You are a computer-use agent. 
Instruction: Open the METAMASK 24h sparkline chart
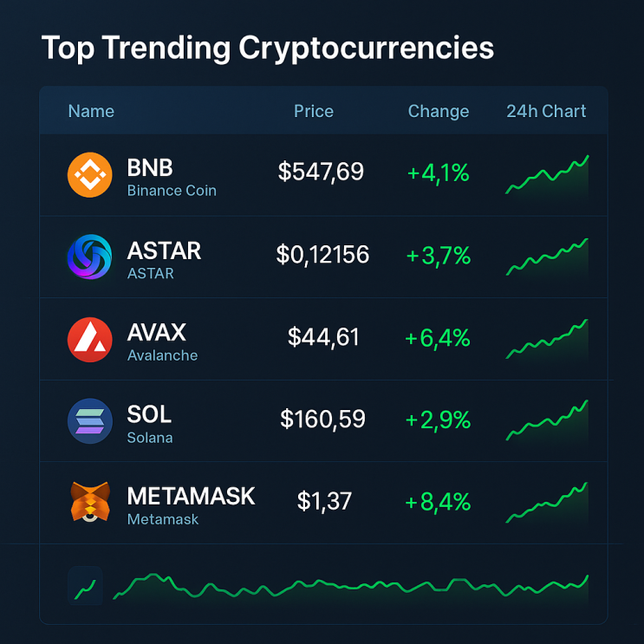point(547,503)
